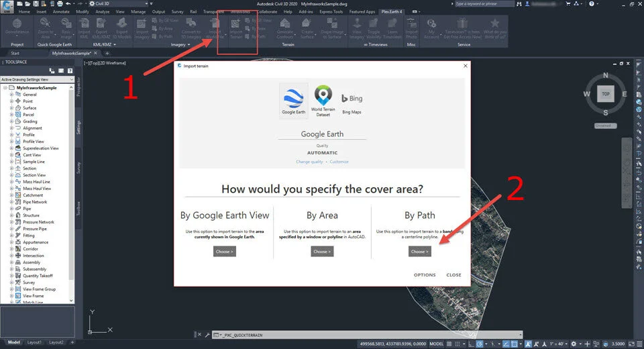Click the Georeference ribbon icon
The height and width of the screenshot is (349, 644).
click(x=17, y=28)
